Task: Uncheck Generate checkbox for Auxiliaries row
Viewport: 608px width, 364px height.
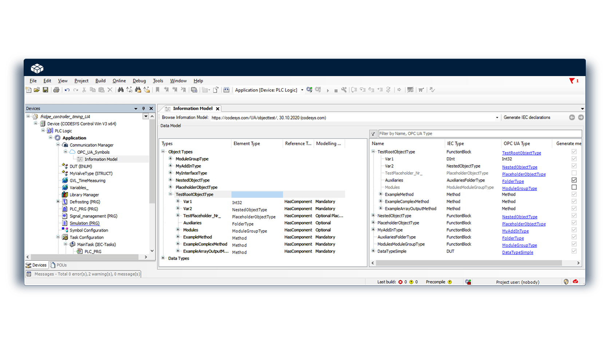Action: pyautogui.click(x=574, y=180)
